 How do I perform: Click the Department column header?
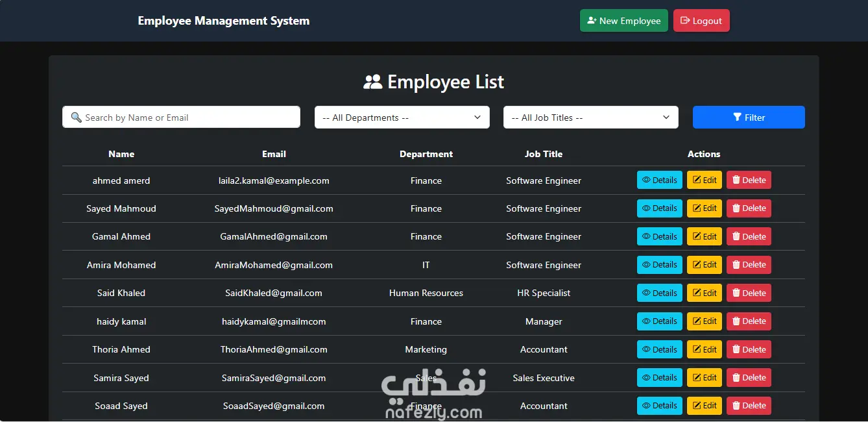tap(426, 154)
